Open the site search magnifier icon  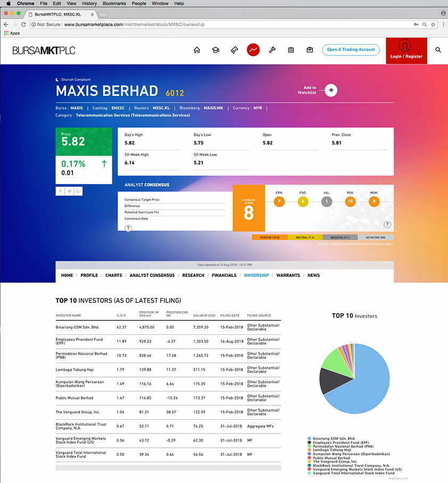(438, 50)
